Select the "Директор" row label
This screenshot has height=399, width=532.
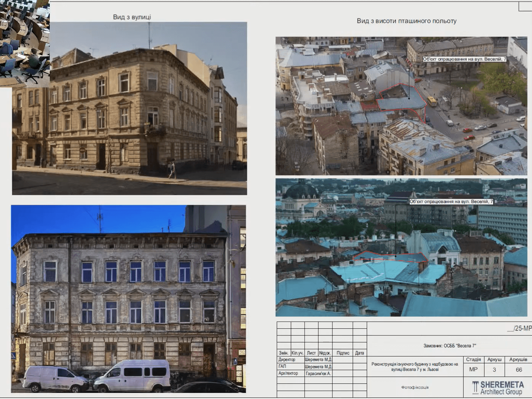(287, 359)
